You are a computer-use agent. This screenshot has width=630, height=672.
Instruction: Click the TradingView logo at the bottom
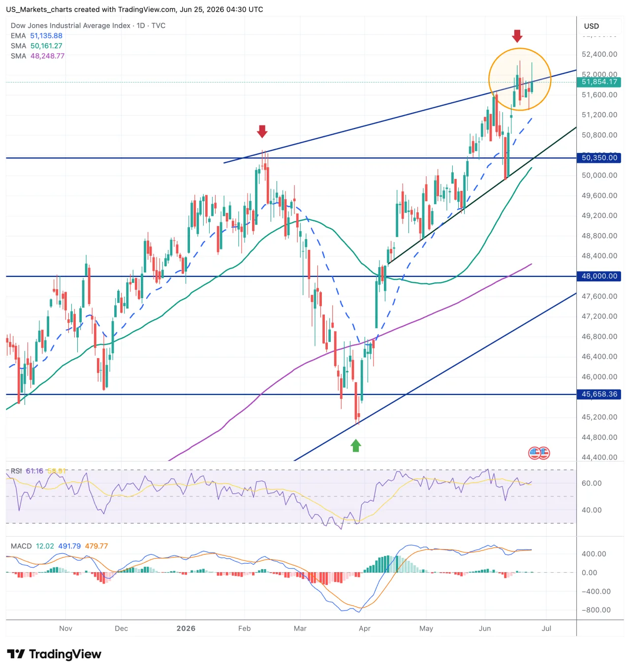54,654
